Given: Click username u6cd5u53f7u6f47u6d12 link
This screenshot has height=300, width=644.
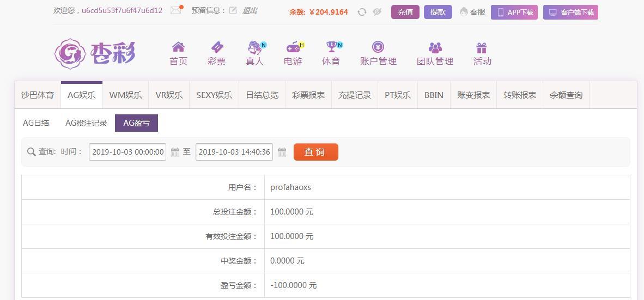Looking at the screenshot, I should [122, 11].
